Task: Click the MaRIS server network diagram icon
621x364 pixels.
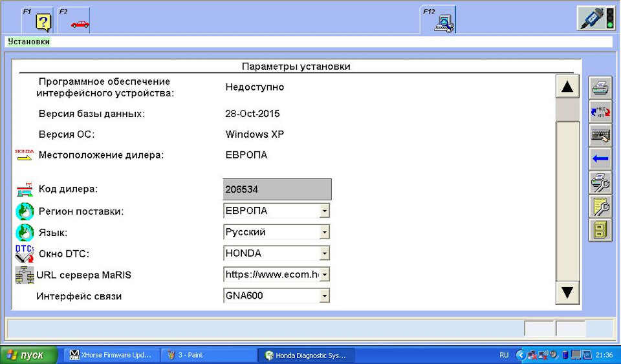Action: tap(25, 275)
